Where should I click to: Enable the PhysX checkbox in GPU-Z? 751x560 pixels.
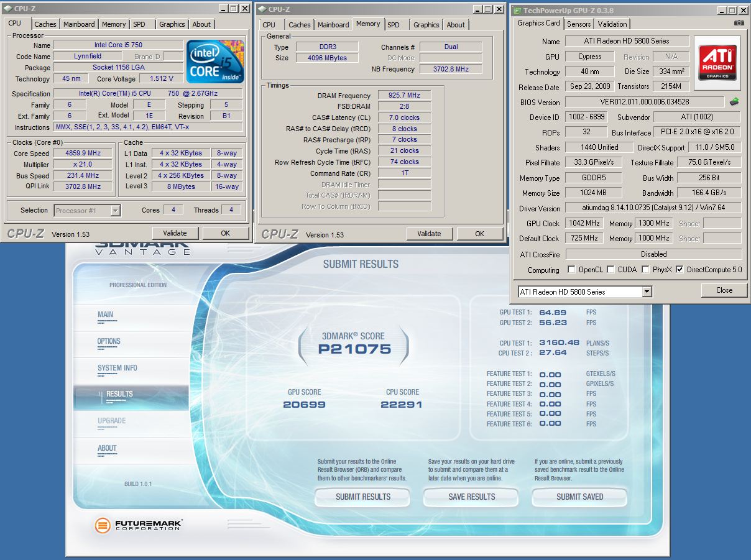click(646, 270)
